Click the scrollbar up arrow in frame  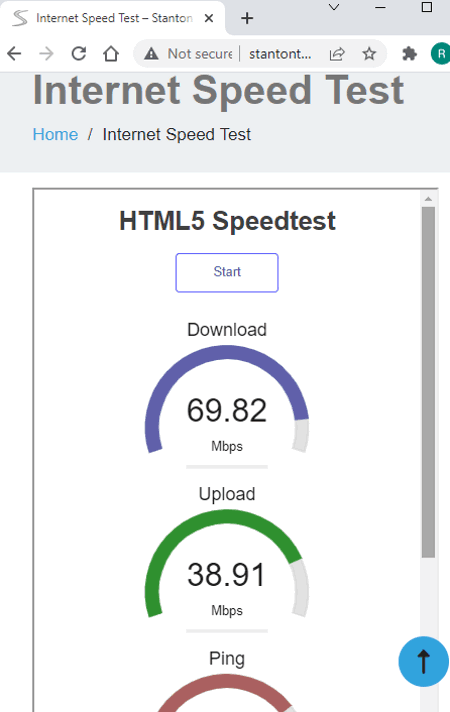click(x=428, y=199)
